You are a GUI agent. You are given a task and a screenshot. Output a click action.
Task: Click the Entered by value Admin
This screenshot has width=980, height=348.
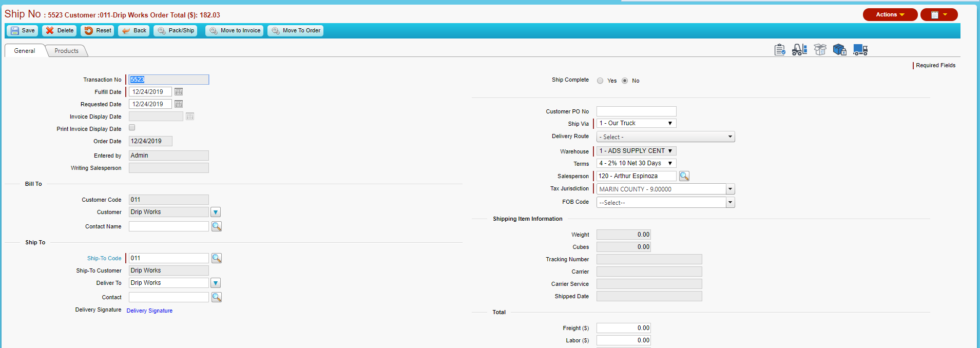(x=169, y=156)
